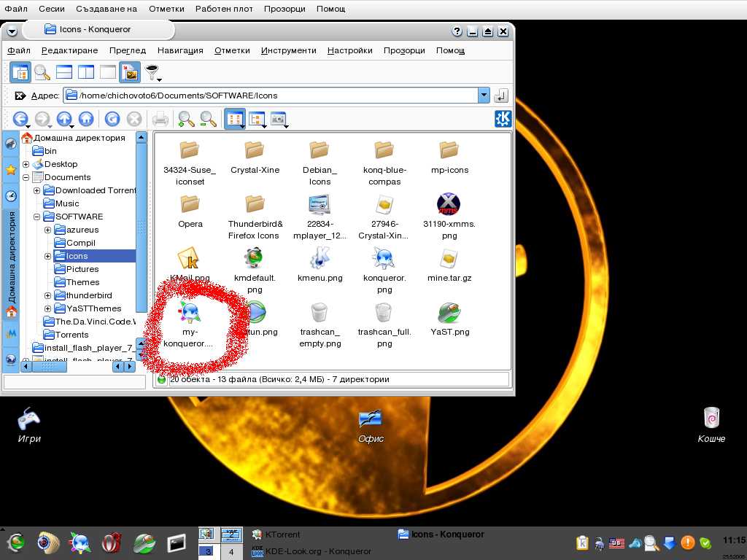Image resolution: width=747 pixels, height=560 pixels.
Task: Click the Forward navigation arrow
Action: coord(42,119)
